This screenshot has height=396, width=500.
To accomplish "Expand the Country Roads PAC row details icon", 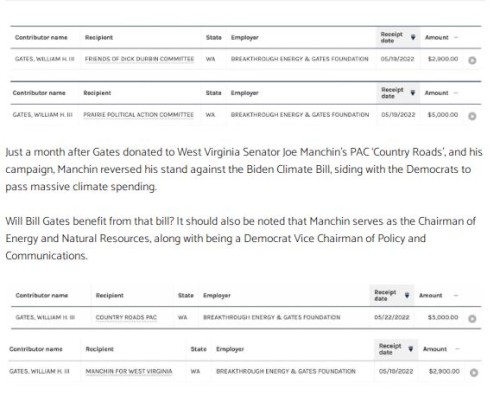I will [x=472, y=319].
